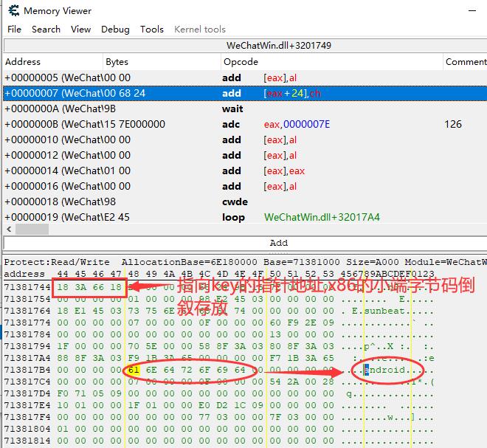
Task: Open the Tools menu
Action: (152, 30)
